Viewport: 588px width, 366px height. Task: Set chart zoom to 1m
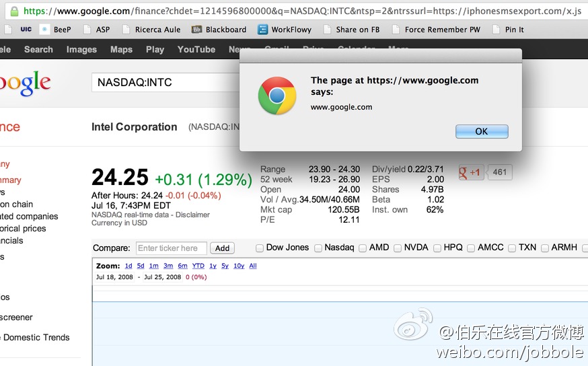(x=154, y=266)
